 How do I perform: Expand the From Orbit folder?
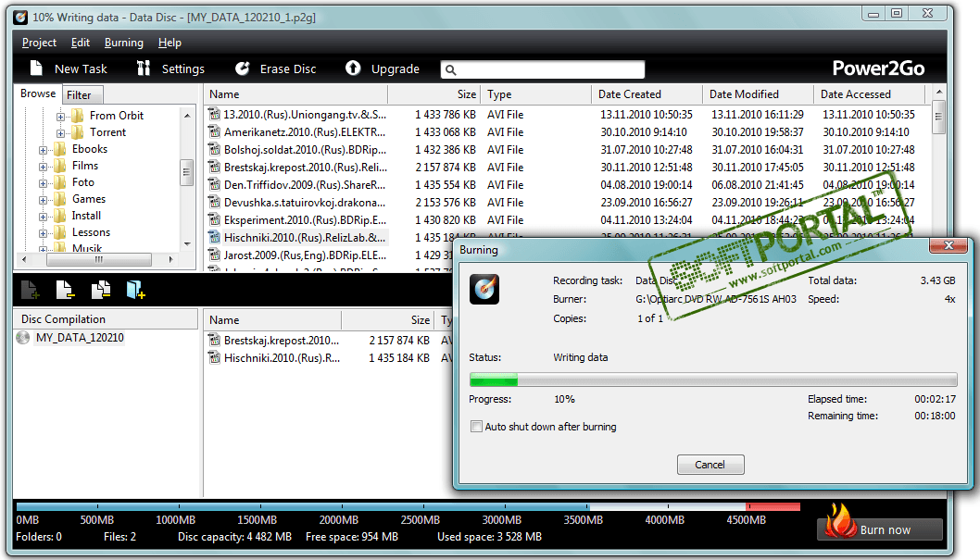(60, 116)
